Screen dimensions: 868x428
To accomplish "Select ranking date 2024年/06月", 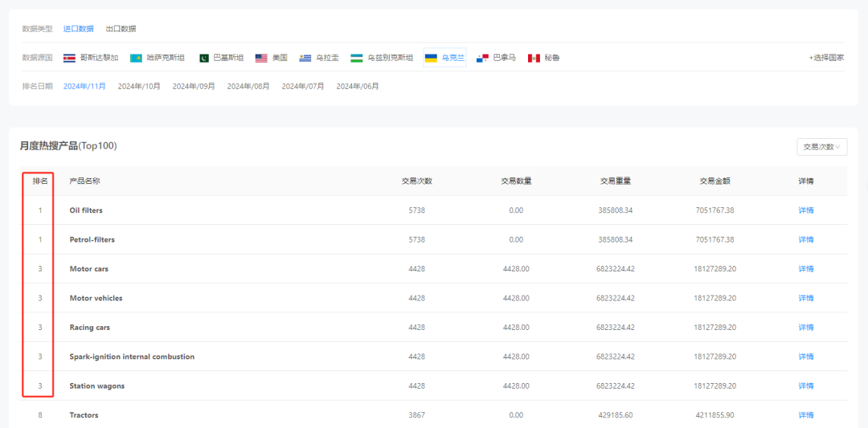I will pyautogui.click(x=358, y=86).
